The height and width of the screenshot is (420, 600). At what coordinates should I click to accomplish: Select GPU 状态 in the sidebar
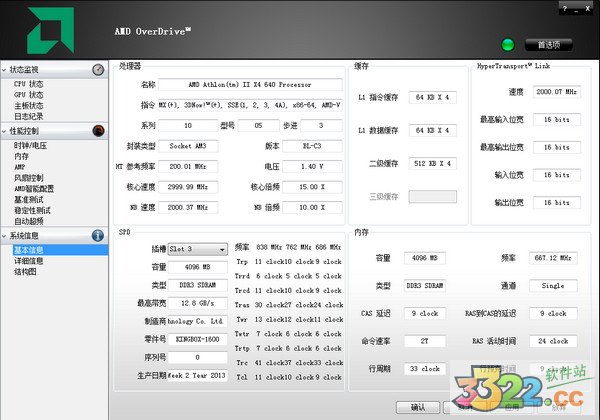pyautogui.click(x=29, y=94)
